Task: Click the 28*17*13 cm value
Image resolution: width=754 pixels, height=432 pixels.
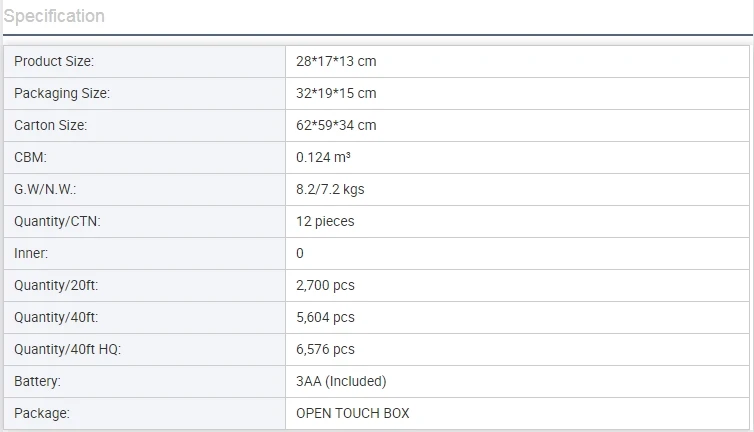Action: pos(336,61)
